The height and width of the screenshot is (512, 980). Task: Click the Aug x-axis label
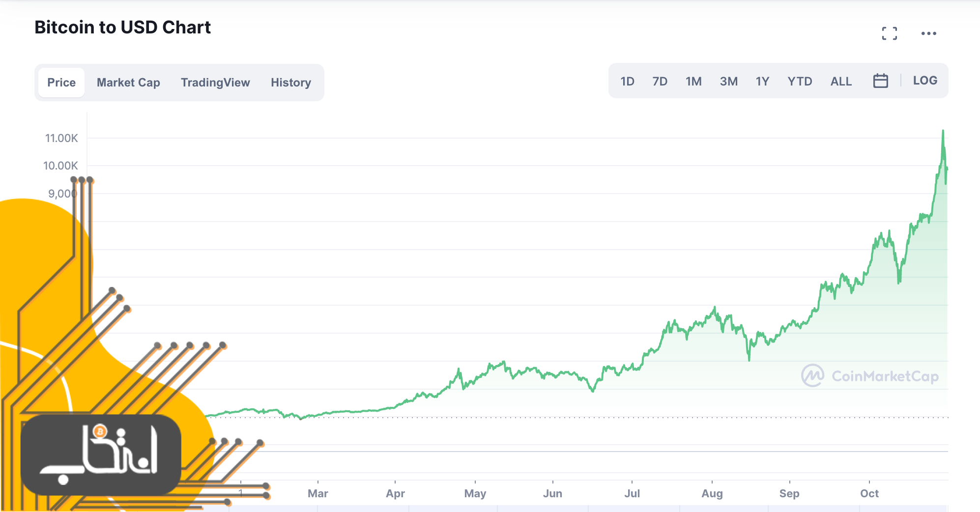tap(712, 493)
